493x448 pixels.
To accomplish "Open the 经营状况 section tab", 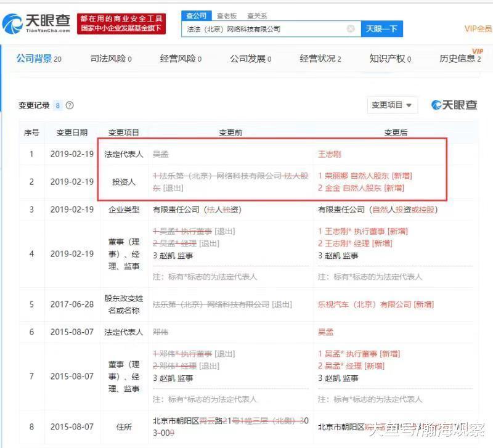I will [x=320, y=59].
